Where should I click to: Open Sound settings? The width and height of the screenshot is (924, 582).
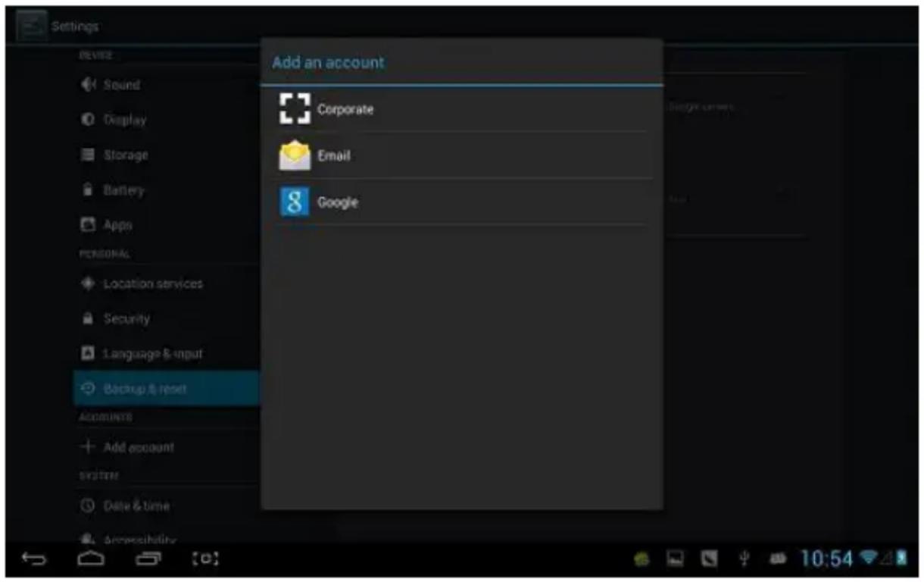tap(167, 85)
